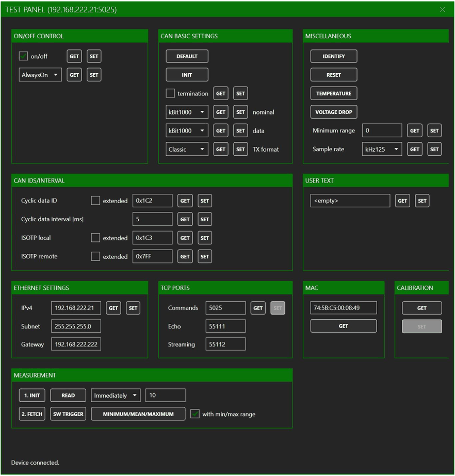This screenshot has height=476, width=455.
Task: Click SET for User Text
Action: point(422,201)
